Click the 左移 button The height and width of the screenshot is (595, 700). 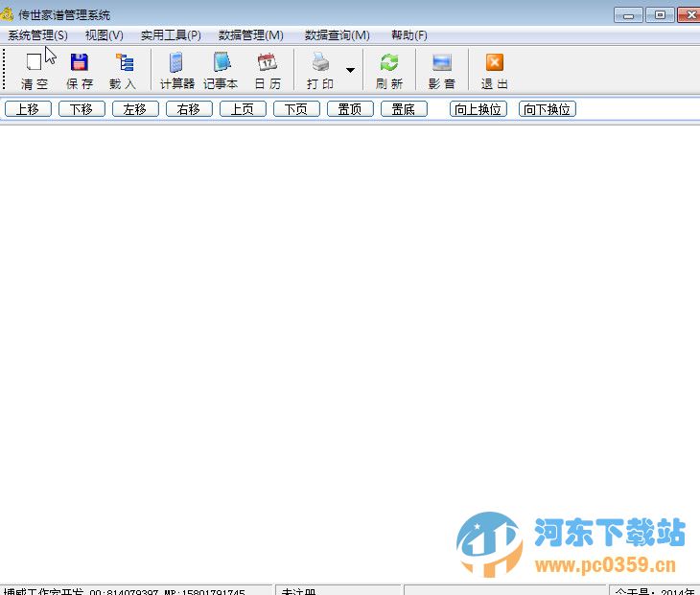coord(135,109)
